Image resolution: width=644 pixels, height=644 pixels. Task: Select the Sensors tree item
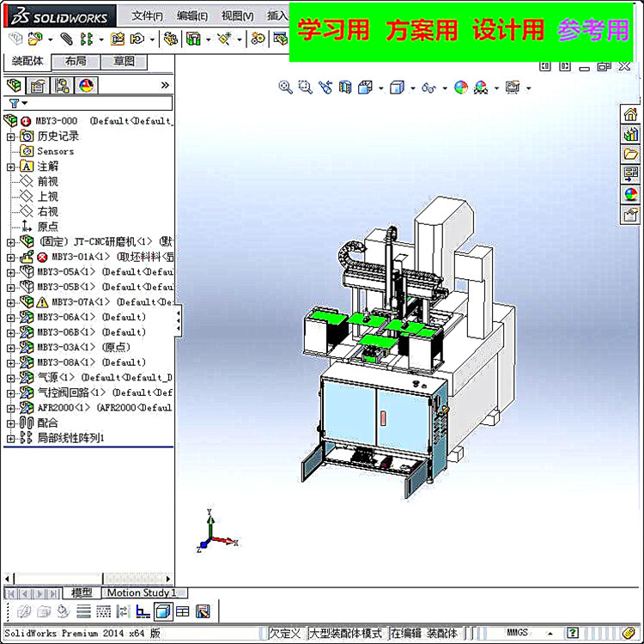click(56, 151)
